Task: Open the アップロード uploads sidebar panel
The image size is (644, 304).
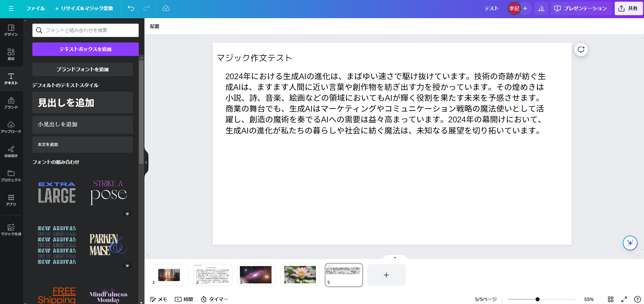Action: 11,127
